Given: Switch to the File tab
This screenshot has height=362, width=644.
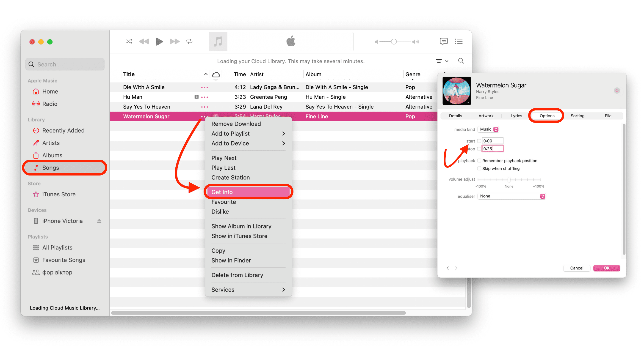Looking at the screenshot, I should (x=608, y=116).
